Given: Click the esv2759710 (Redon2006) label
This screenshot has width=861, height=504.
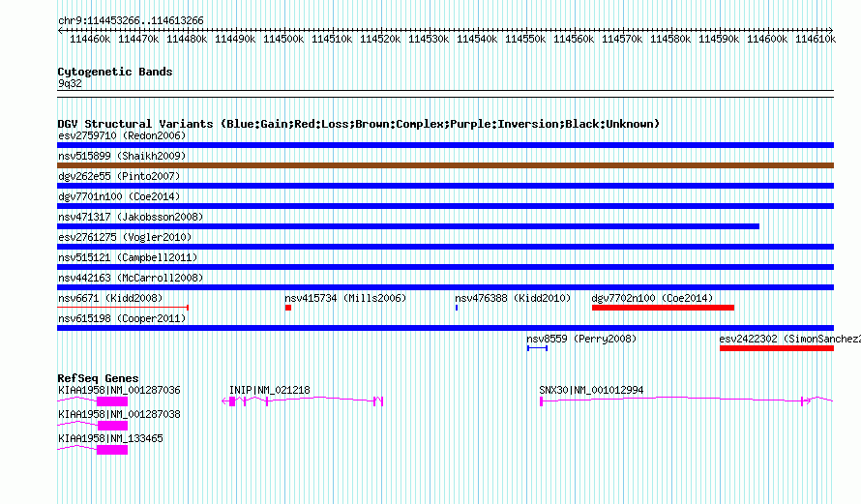Looking at the screenshot, I should (x=122, y=135).
